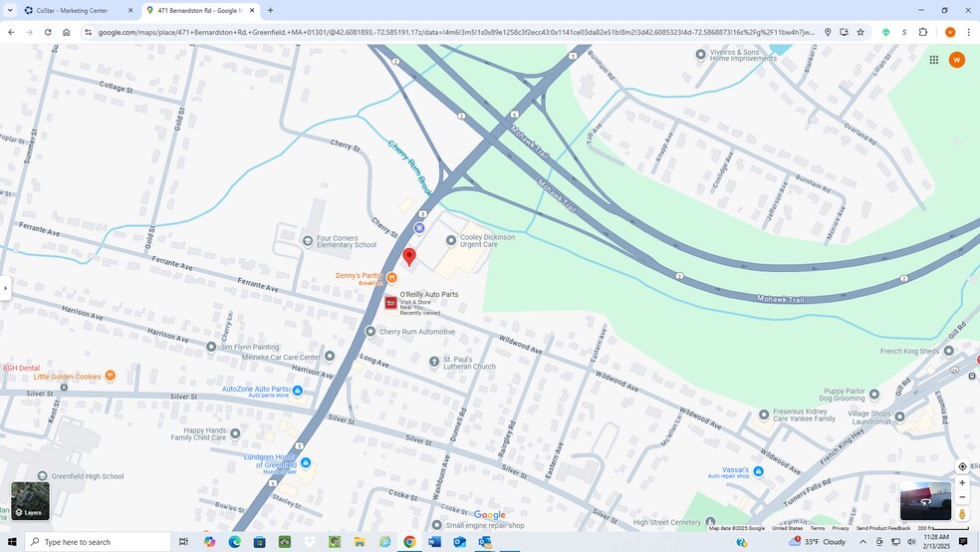980x552 pixels.
Task: Click the Denny's Pantry restaurant pin
Action: pos(391,278)
